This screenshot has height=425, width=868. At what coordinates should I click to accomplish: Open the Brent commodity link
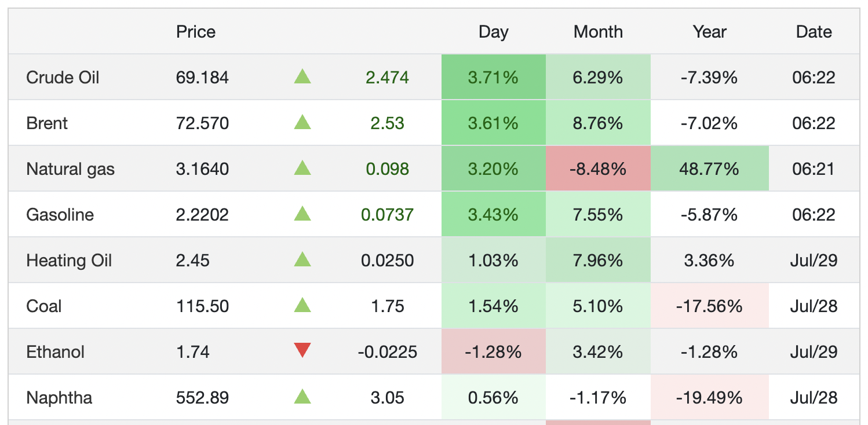pyautogui.click(x=47, y=123)
